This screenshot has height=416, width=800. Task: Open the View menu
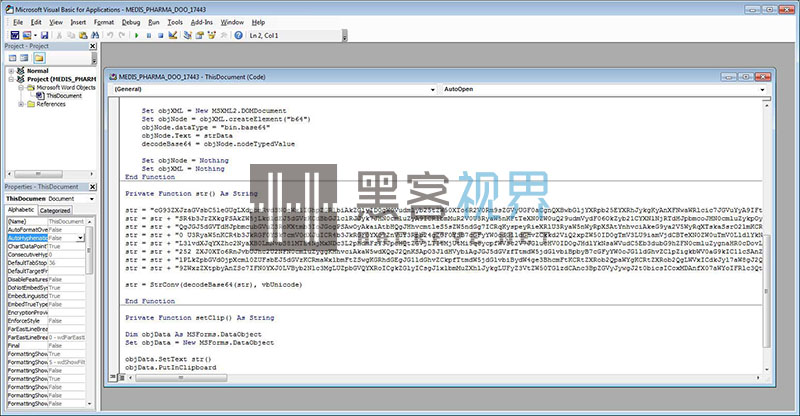coord(56,22)
